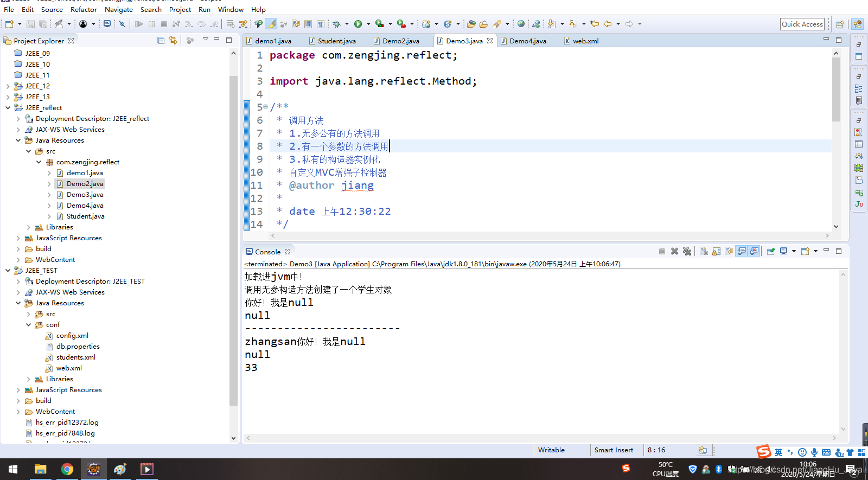This screenshot has height=480, width=868.
Task: Toggle Show Whitespace Characters pilcrow icon
Action: click(x=321, y=24)
